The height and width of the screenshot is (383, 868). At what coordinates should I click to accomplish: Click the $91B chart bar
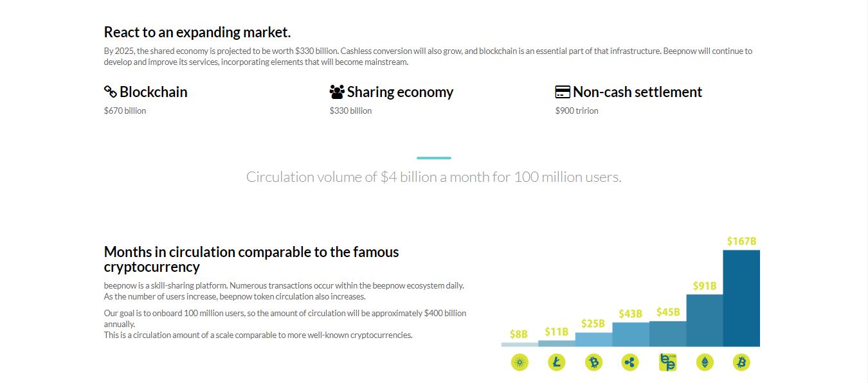[x=705, y=321]
